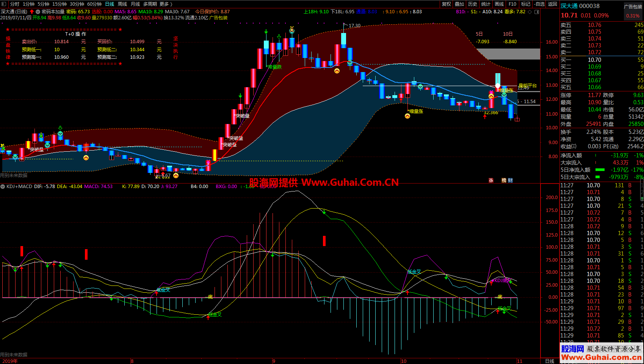Screen dimensions: 644x364
Task: Click the 标记 mark button
Action: tap(526, 4)
